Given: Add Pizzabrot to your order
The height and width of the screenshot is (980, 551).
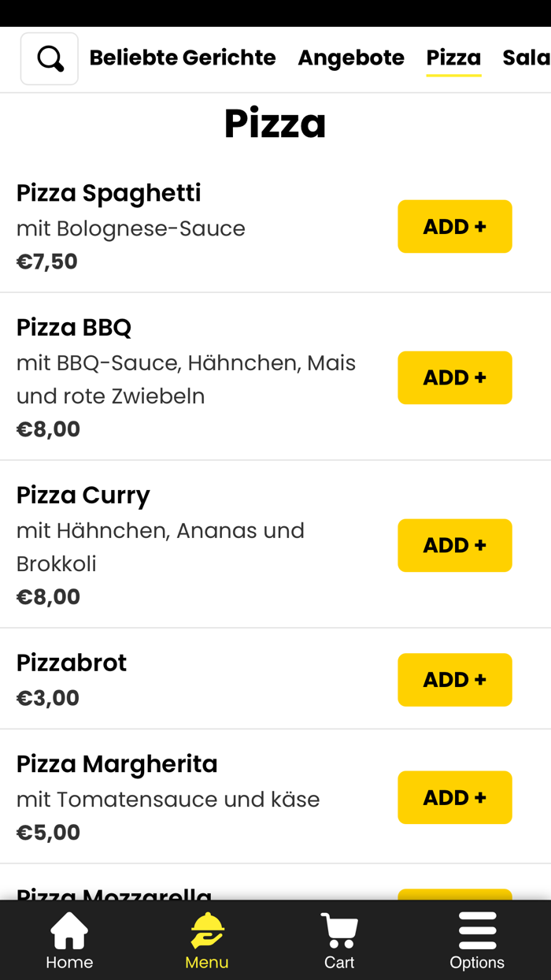Looking at the screenshot, I should pyautogui.click(x=455, y=679).
